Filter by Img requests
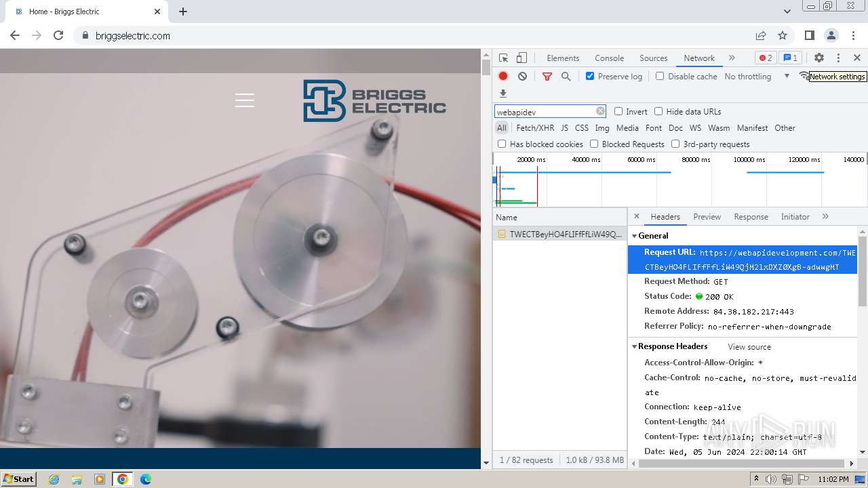This screenshot has width=868, height=488. pyautogui.click(x=602, y=127)
